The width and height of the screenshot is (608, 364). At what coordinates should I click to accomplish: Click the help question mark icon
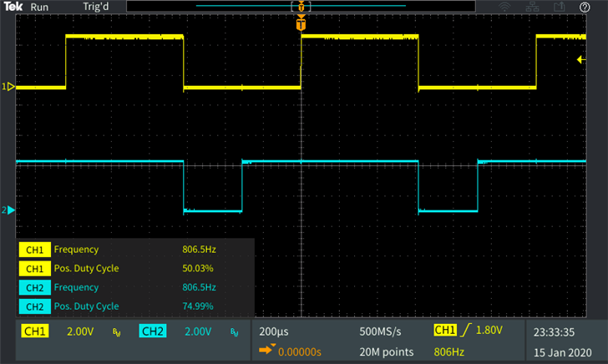click(x=585, y=7)
